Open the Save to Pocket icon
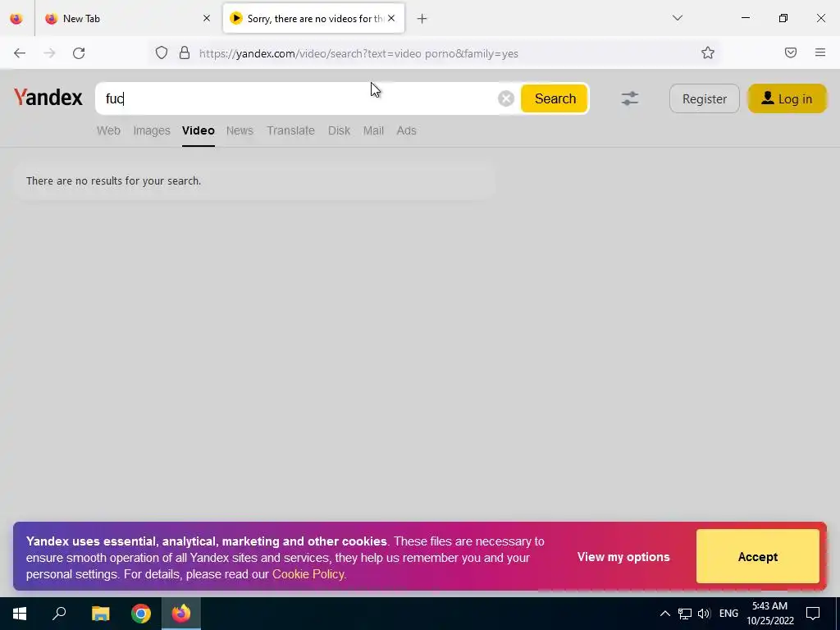This screenshot has width=840, height=630. [790, 52]
